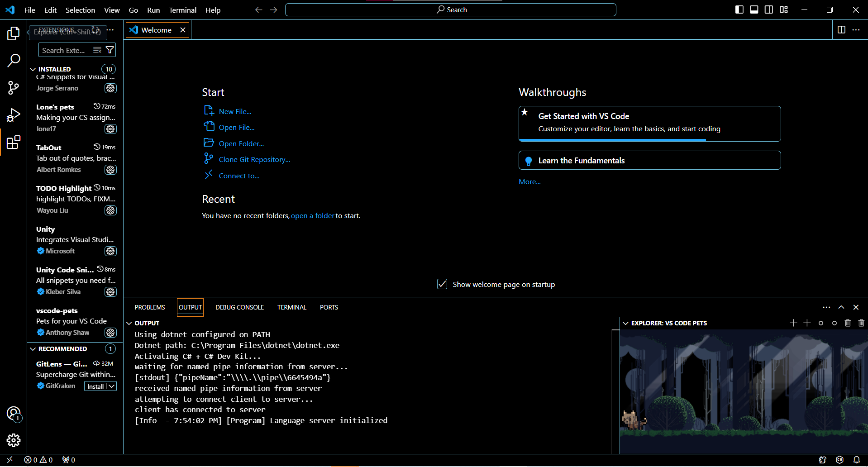This screenshot has width=868, height=467.
Task: Toggle bottom panel visibility
Action: [754, 10]
